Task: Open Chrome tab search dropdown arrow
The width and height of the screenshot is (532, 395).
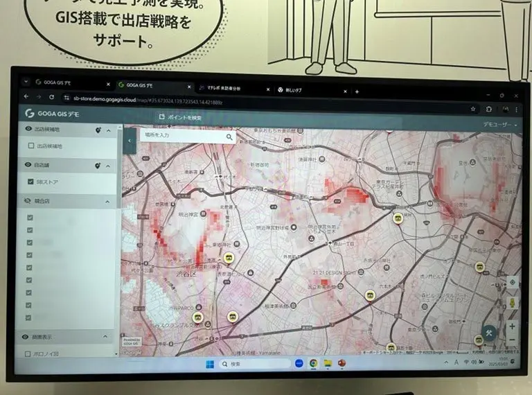Action: [26, 82]
